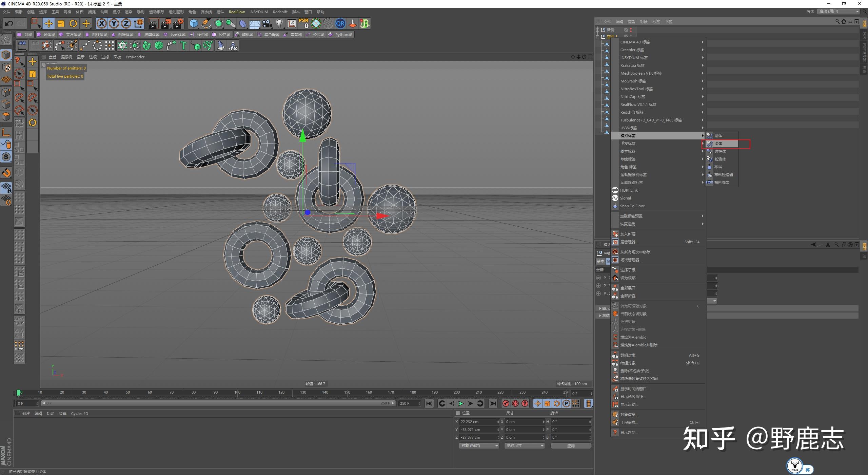
Task: Open the cube primitive object icon
Action: point(194,23)
